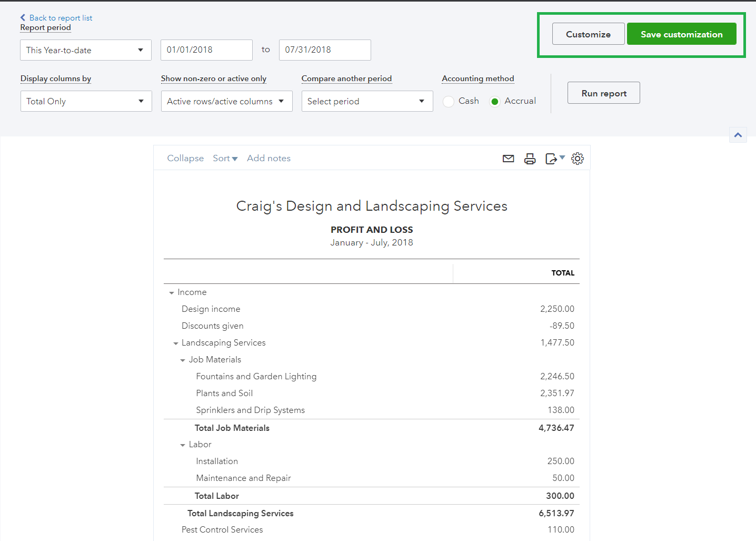Viewport: 756px width, 541px height.
Task: Open the export report icon menu
Action: point(554,159)
